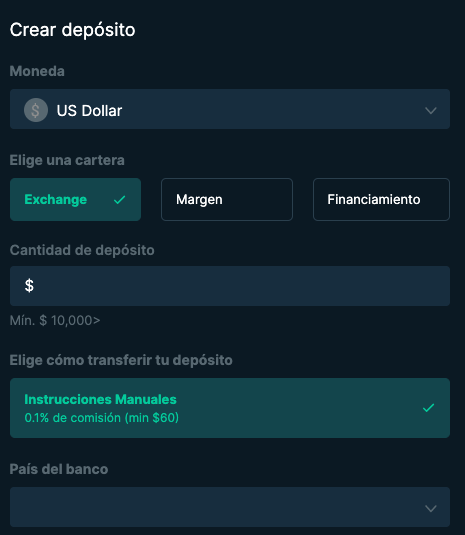
Task: Click the US Dollar currency coin icon
Action: click(36, 110)
